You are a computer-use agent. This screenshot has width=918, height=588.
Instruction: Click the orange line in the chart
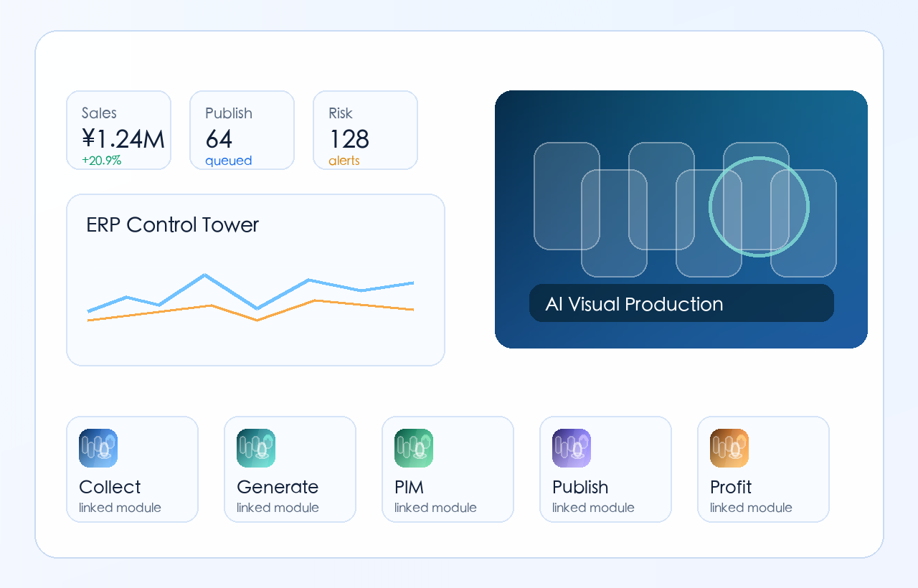click(x=251, y=311)
